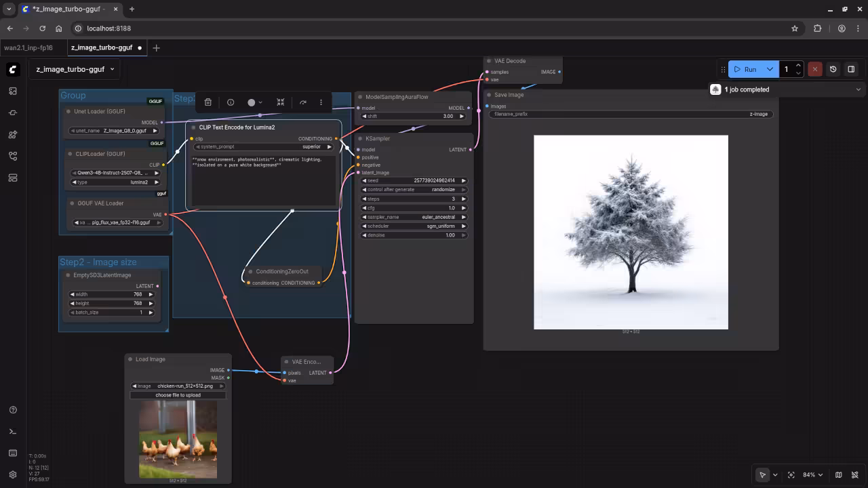868x488 pixels.
Task: Fit view to canvas icon
Action: pos(791,475)
